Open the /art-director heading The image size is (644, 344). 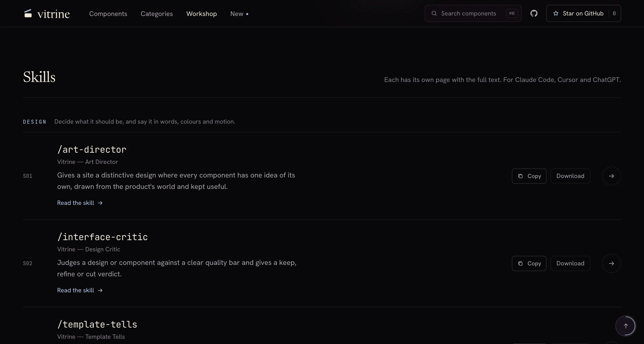(92, 150)
